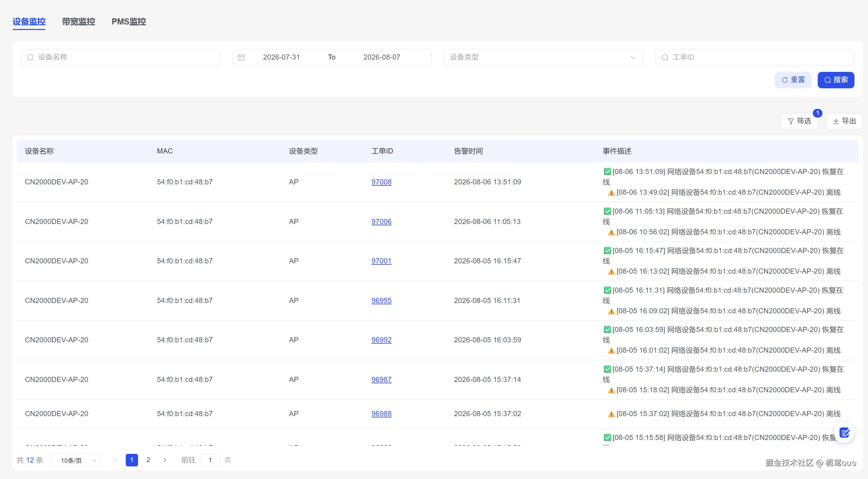Click the green check icon for 11:05:13 event
The height and width of the screenshot is (479, 868).
tap(607, 211)
